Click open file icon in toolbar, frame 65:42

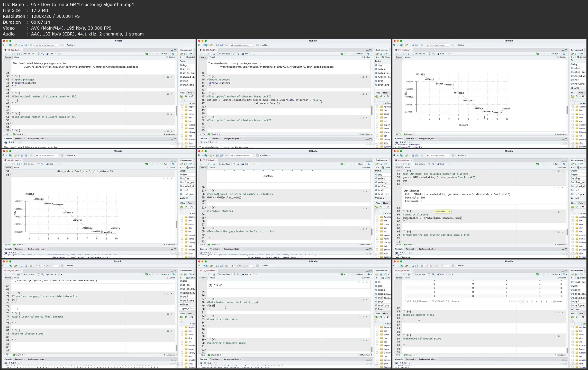pos(406,156)
